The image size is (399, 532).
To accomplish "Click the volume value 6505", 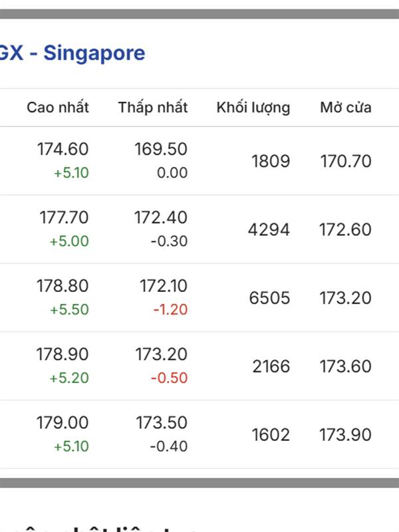I will (x=269, y=298).
